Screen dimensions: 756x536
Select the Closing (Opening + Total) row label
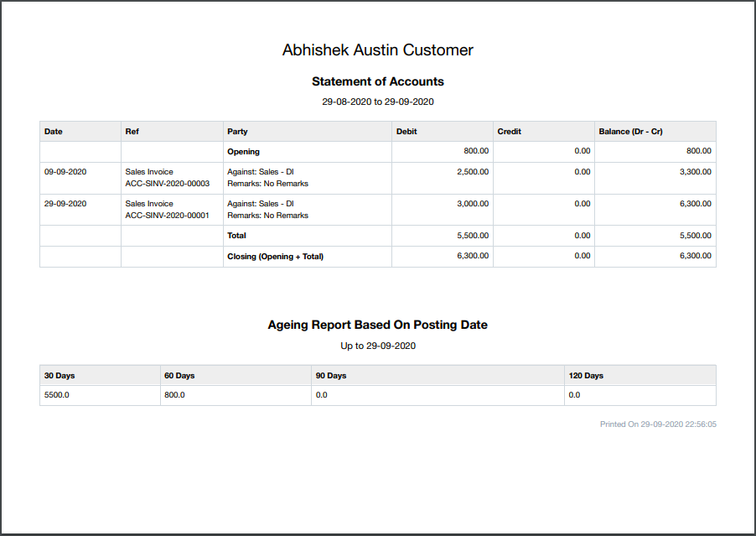pyautogui.click(x=275, y=257)
